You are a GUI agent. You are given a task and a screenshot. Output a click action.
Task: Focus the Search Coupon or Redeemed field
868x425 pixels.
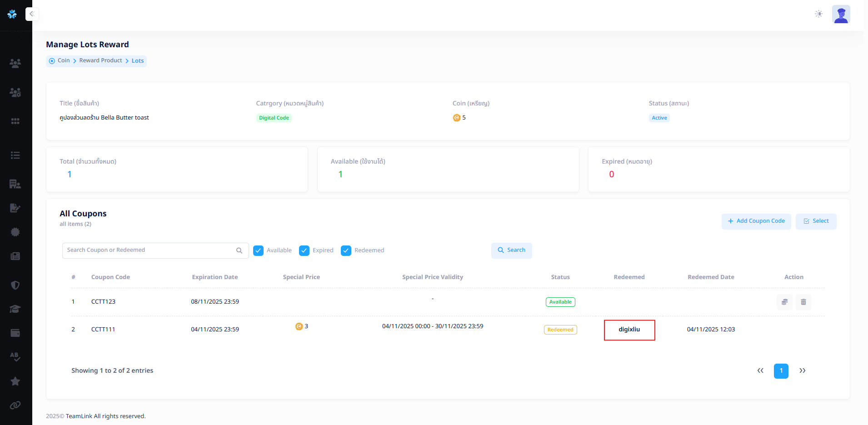[150, 250]
